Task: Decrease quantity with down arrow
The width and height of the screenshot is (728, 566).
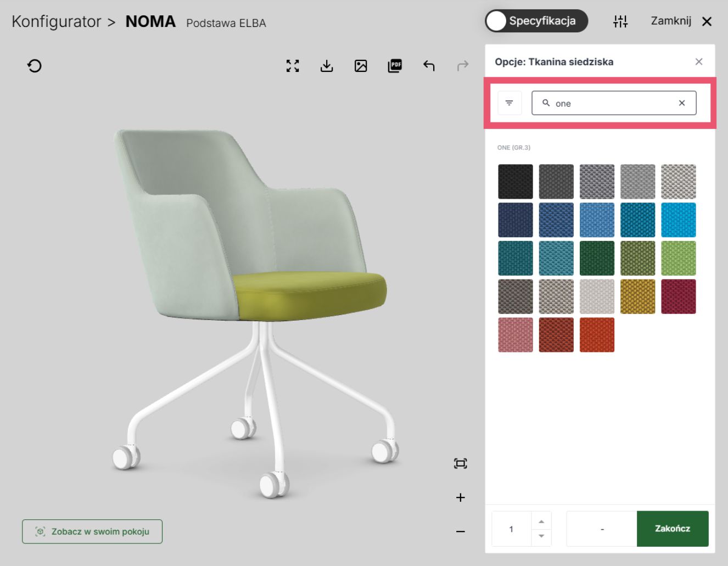Action: (x=541, y=536)
